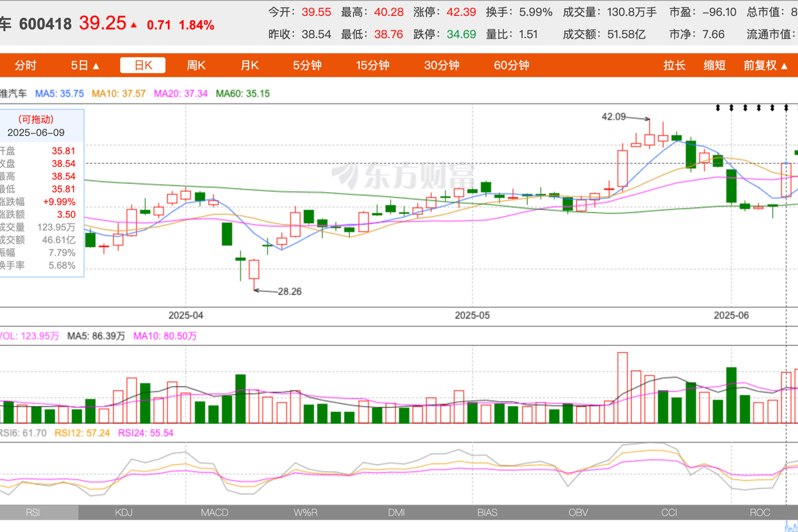
Task: Click the current price 39.25
Action: click(102, 23)
